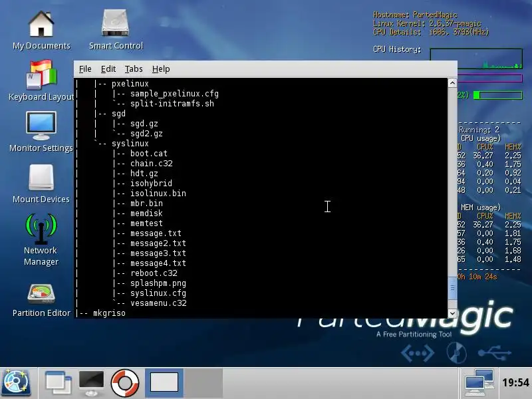Click the terminal scrollbar thumb handle

pos(452,288)
